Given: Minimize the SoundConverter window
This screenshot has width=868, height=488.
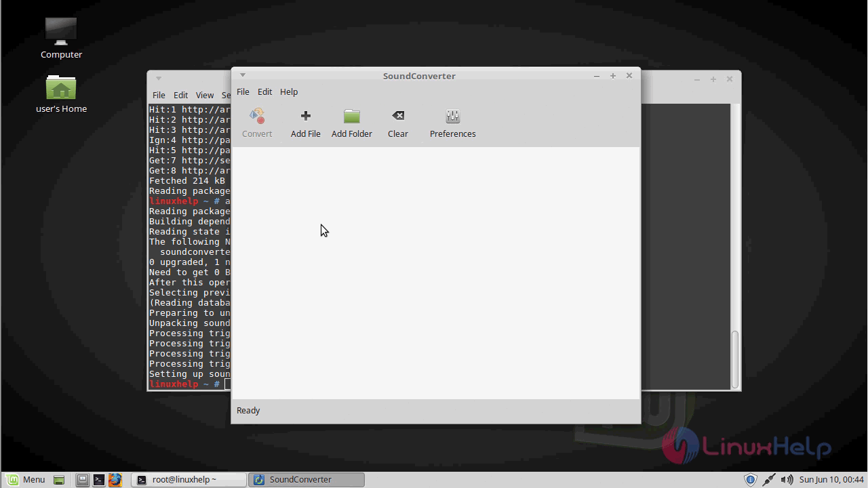Looking at the screenshot, I should (x=596, y=76).
